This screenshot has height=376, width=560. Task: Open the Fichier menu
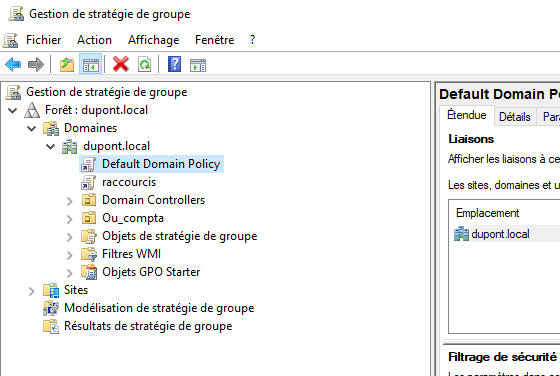(44, 40)
